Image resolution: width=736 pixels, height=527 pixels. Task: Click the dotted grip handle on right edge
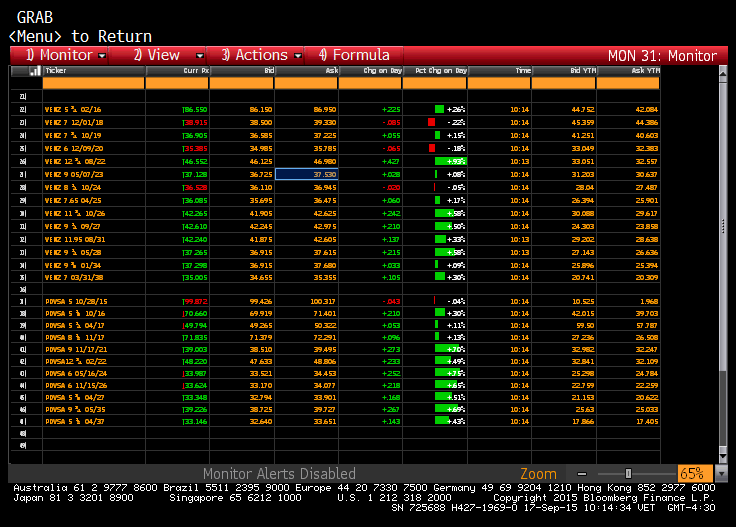[723, 226]
